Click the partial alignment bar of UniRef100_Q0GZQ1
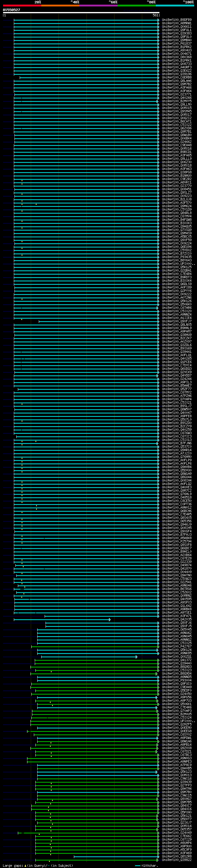Image resolution: width=197 pixels, height=868 pixels. point(89,657)
